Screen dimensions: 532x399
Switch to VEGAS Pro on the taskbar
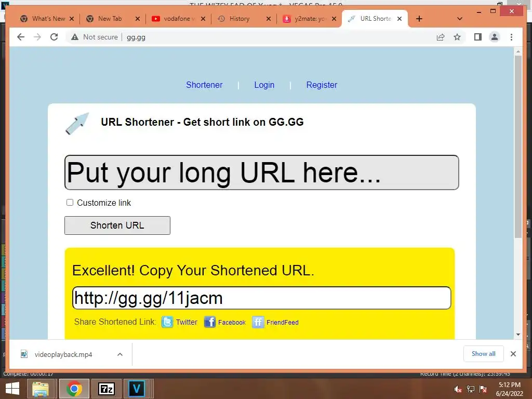137,389
